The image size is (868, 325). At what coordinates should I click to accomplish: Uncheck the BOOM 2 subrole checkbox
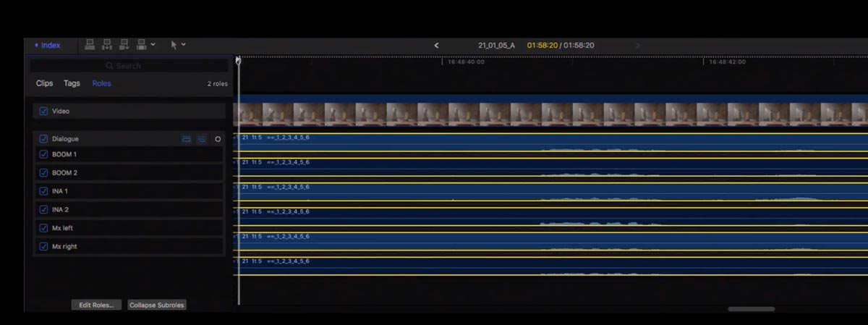(x=43, y=173)
